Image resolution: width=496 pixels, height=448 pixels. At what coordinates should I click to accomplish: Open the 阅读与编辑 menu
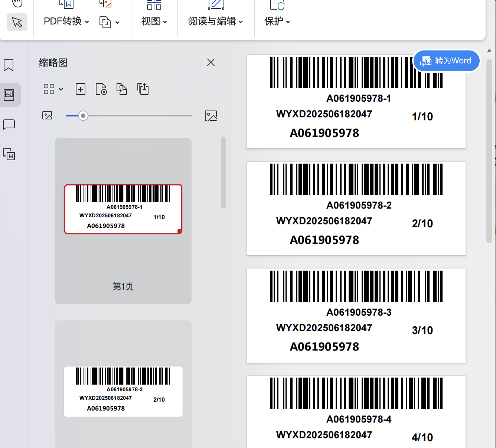pyautogui.click(x=215, y=22)
